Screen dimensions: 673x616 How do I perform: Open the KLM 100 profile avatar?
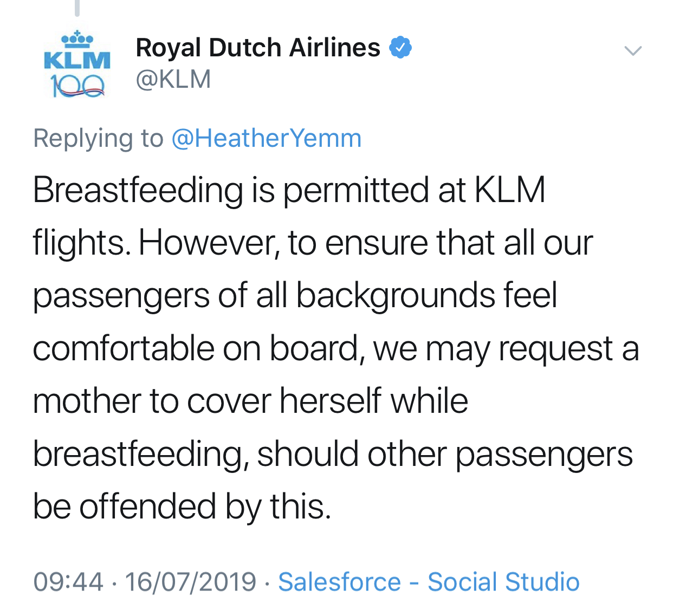[x=77, y=64]
